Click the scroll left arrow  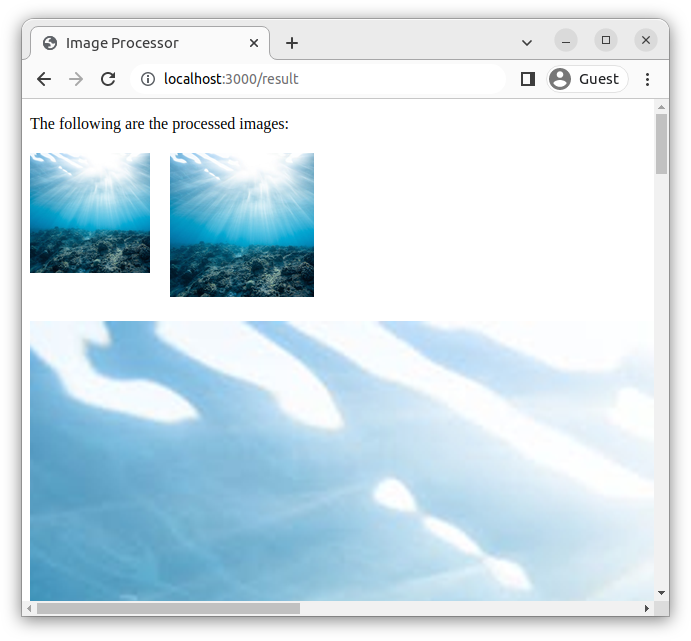pos(29,608)
